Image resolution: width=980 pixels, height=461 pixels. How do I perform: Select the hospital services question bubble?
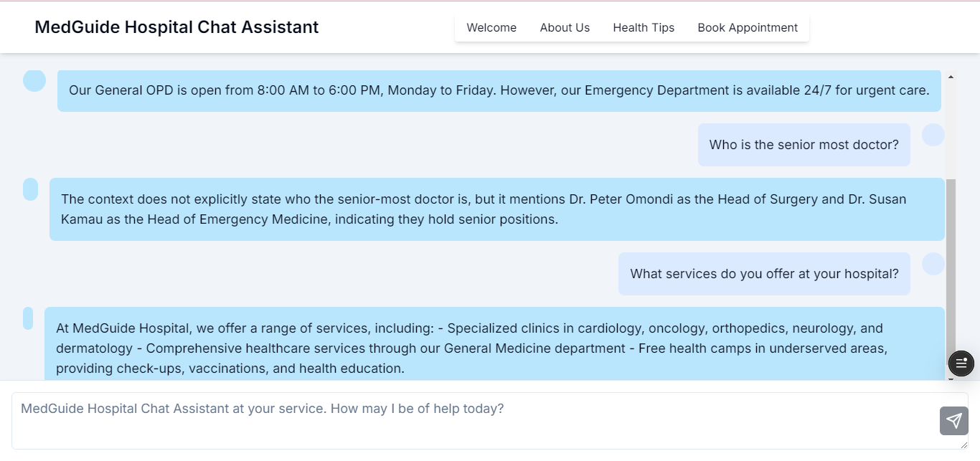coord(764,273)
